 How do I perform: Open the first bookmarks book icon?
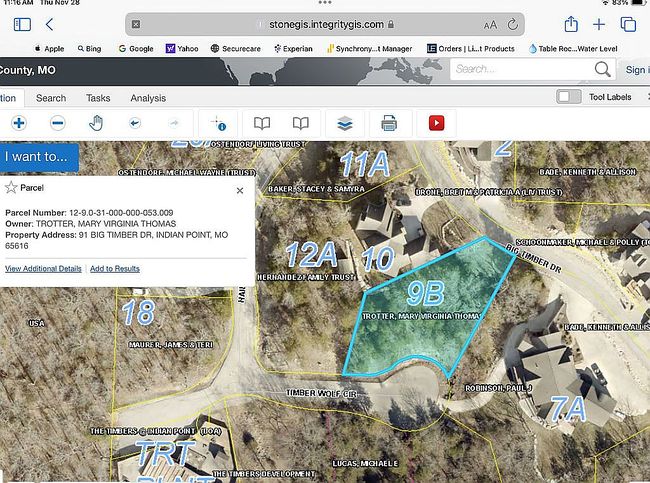(x=262, y=123)
